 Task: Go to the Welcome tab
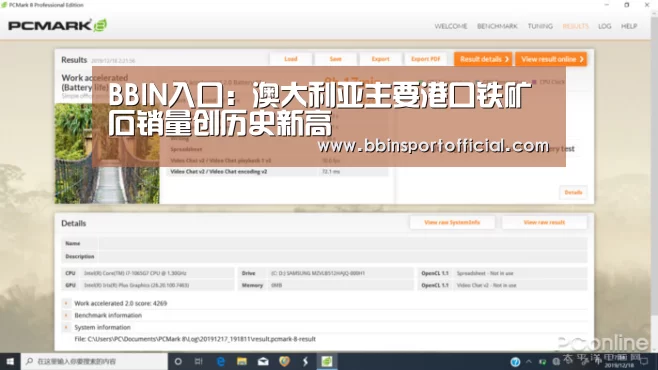[451, 26]
